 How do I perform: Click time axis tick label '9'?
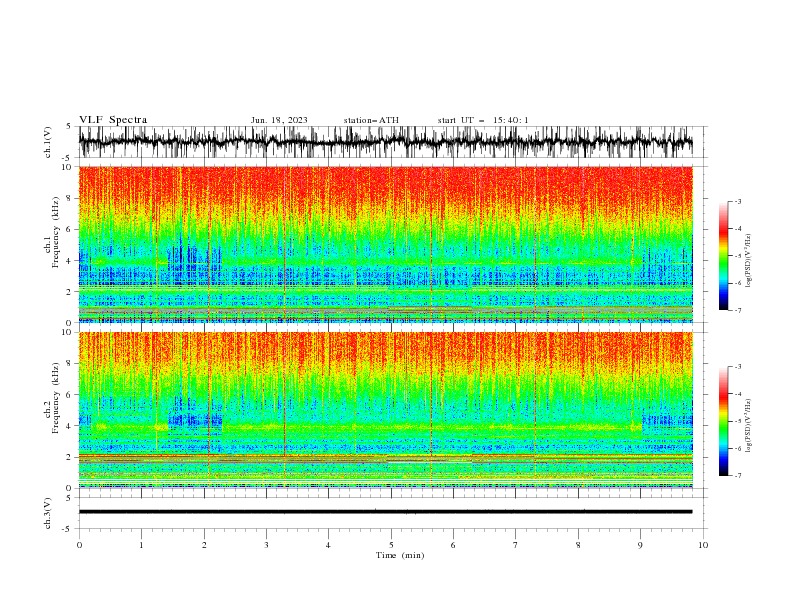coord(640,545)
